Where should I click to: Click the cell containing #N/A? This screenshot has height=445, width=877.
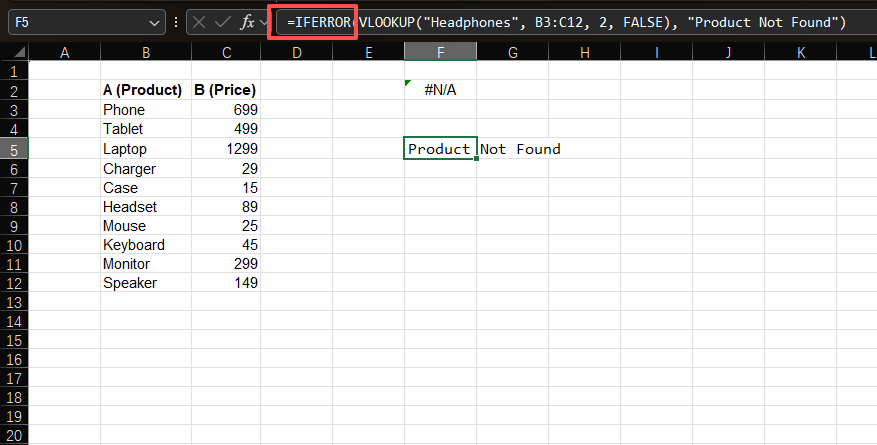tap(441, 90)
